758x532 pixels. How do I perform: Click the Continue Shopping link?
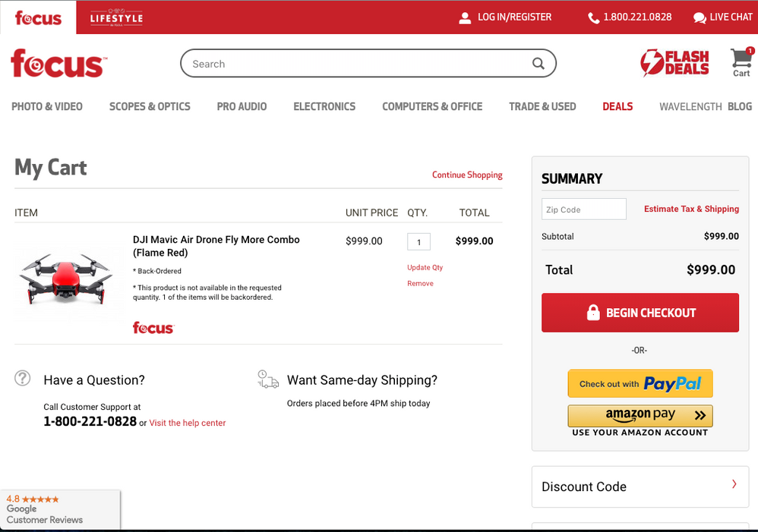467,175
